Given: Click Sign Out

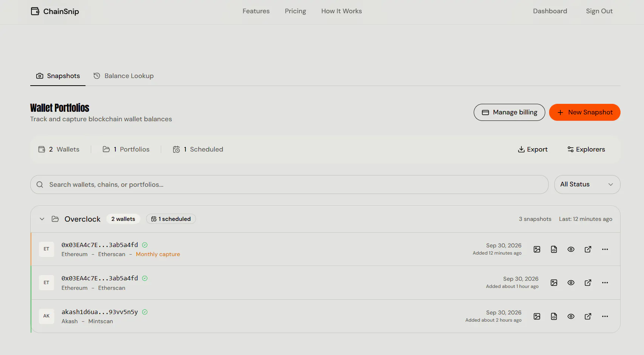Looking at the screenshot, I should (x=599, y=11).
